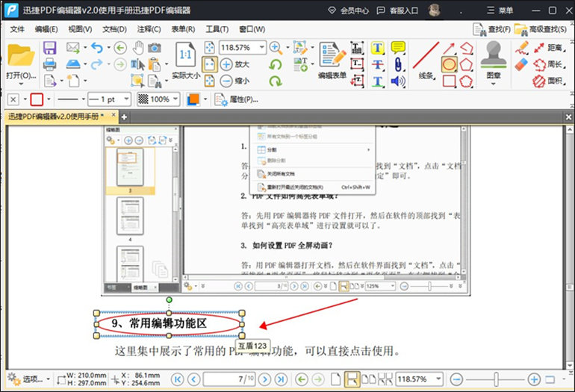The width and height of the screenshot is (575, 392).
Task: Select the 面积 area measure tool
Action: pyautogui.click(x=549, y=81)
